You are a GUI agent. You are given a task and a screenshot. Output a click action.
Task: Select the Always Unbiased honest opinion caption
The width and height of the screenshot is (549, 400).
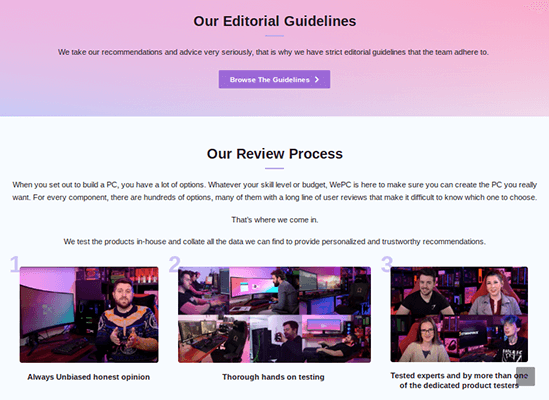pyautogui.click(x=89, y=377)
